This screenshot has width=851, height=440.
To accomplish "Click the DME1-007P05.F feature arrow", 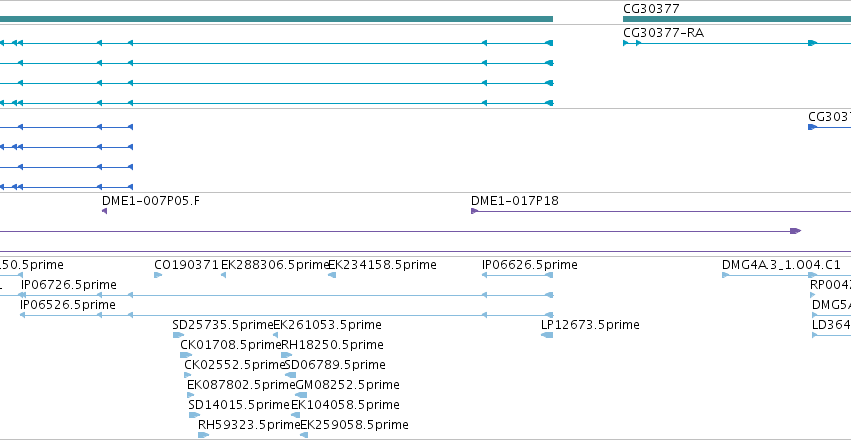I will [x=104, y=211].
